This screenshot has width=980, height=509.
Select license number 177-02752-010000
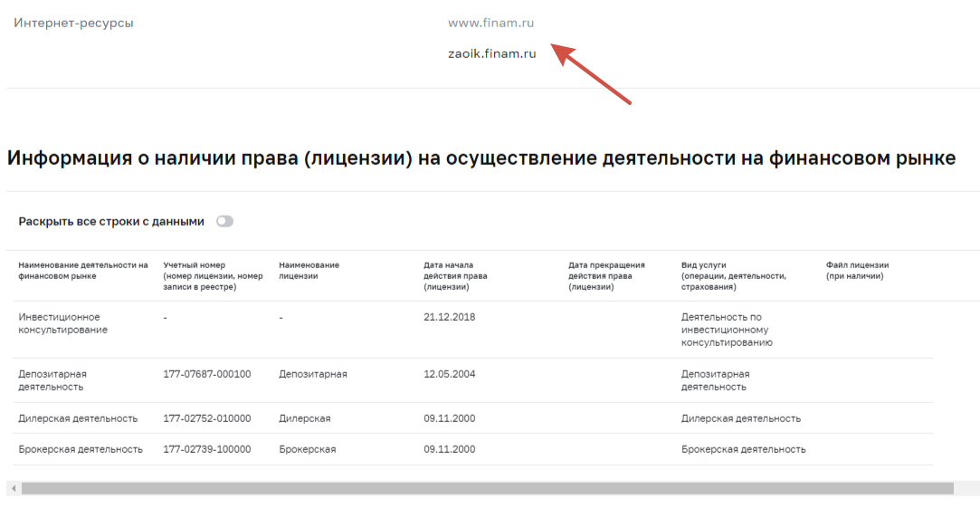(207, 418)
